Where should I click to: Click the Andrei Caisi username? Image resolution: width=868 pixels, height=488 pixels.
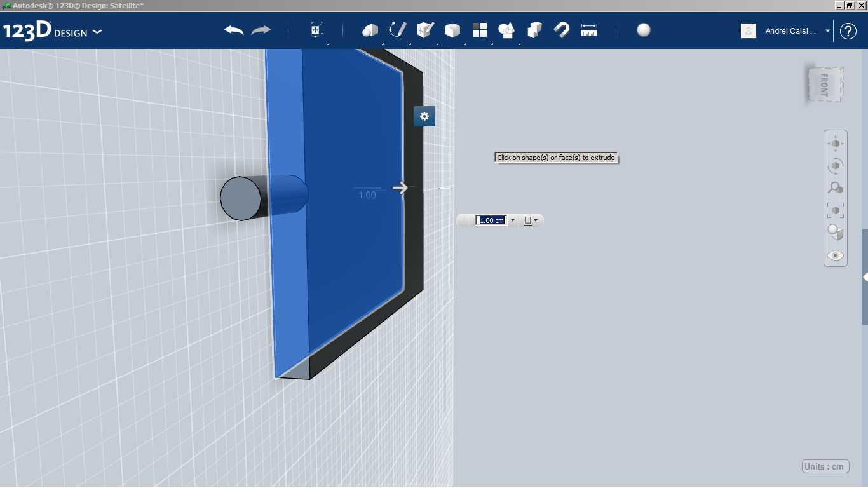pos(791,30)
